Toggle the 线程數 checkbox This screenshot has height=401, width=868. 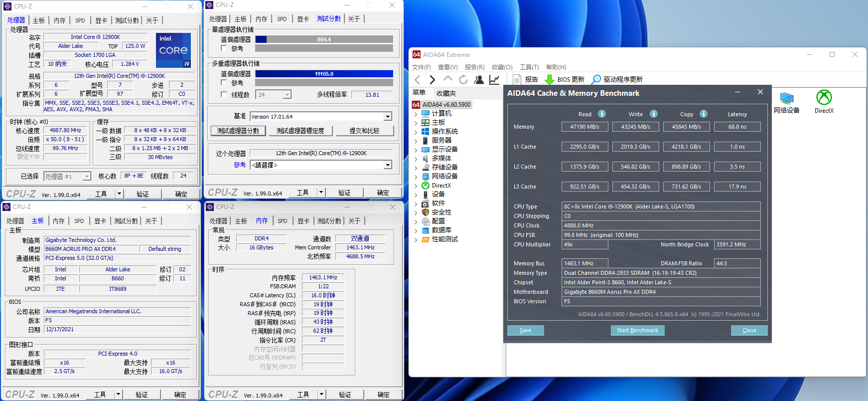click(x=224, y=94)
